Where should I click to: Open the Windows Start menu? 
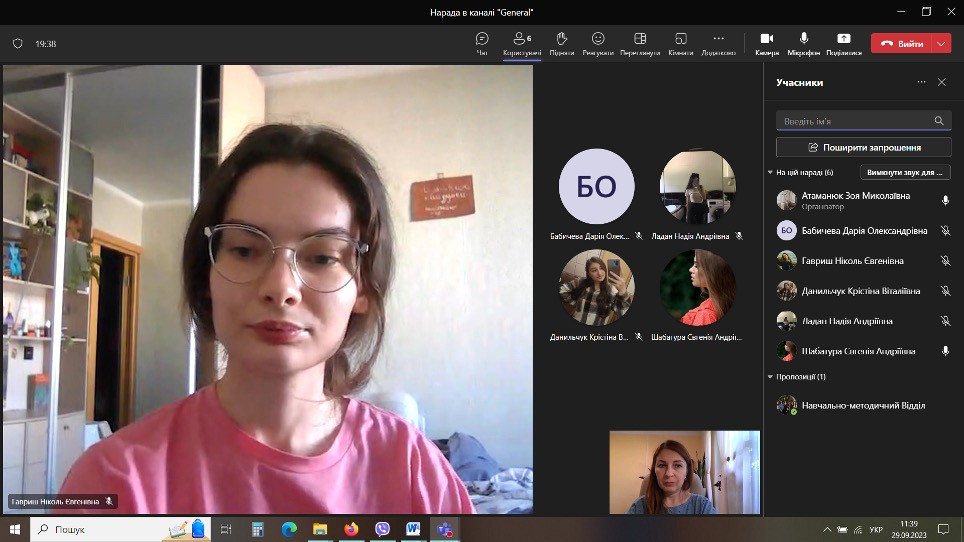click(x=15, y=529)
